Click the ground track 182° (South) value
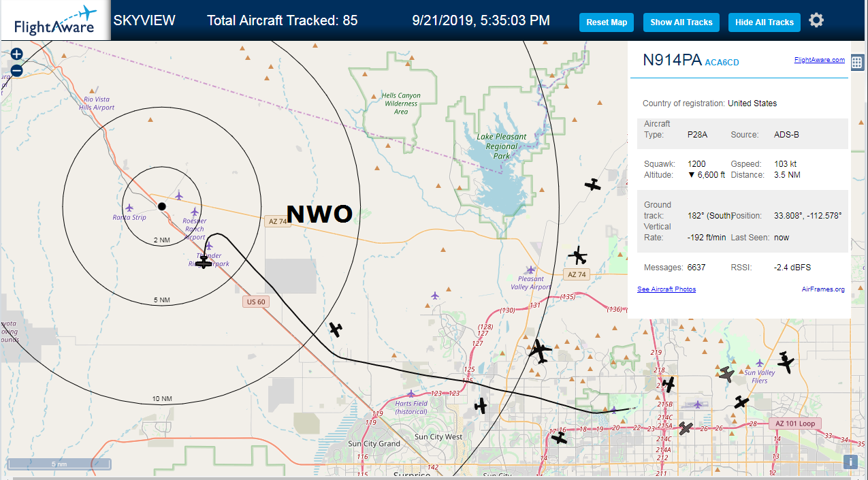 point(710,216)
